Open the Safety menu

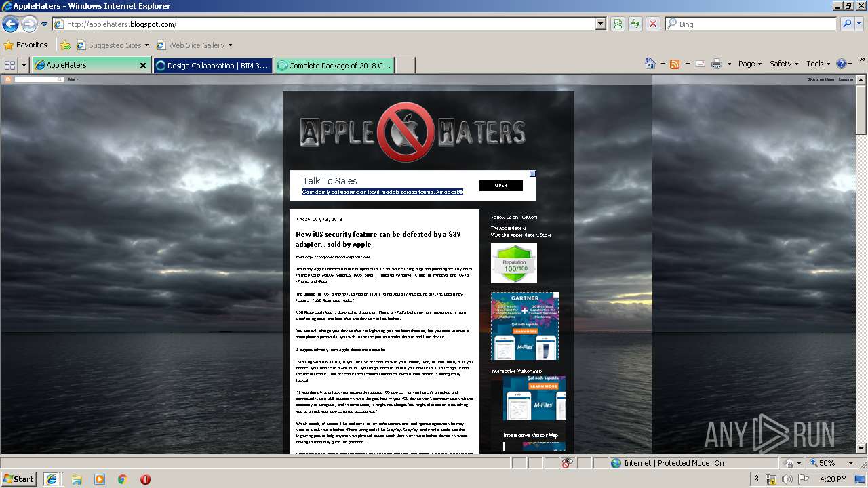(784, 64)
